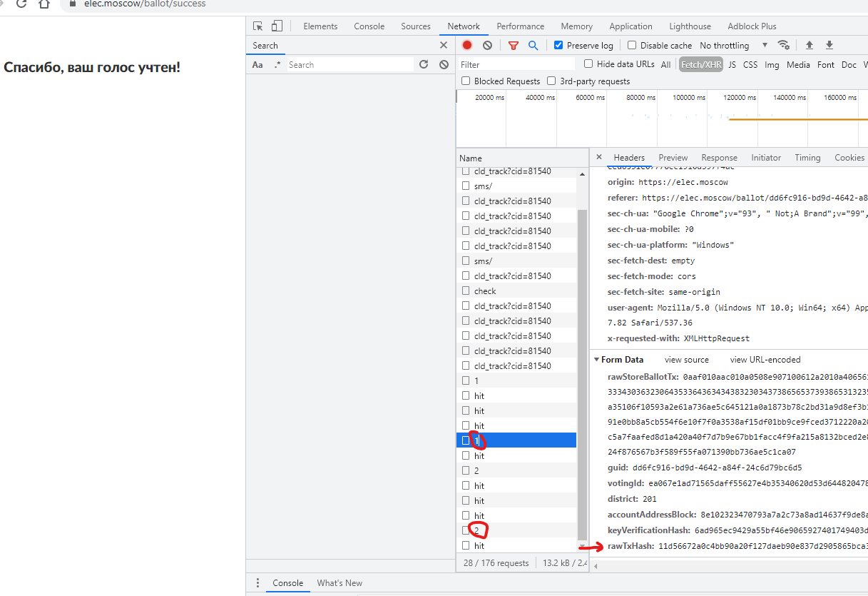This screenshot has height=596, width=868.
Task: Click the view URL-encoded link
Action: click(765, 360)
